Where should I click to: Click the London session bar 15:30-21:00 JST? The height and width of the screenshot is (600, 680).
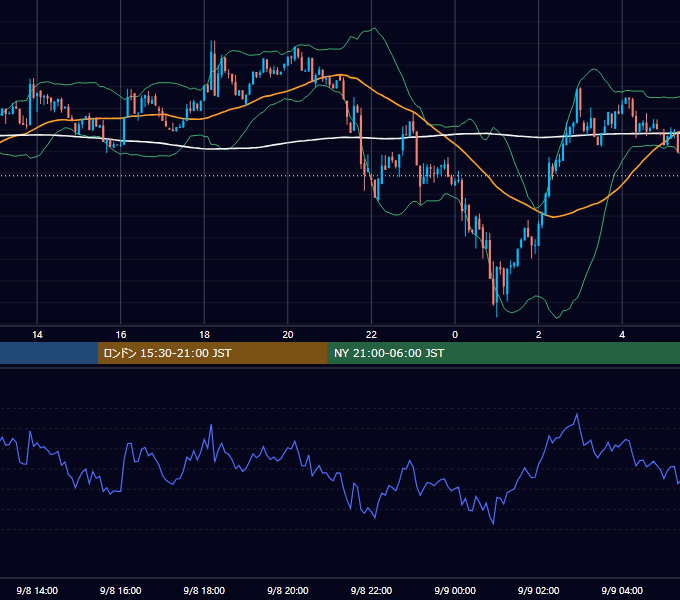[x=212, y=353]
